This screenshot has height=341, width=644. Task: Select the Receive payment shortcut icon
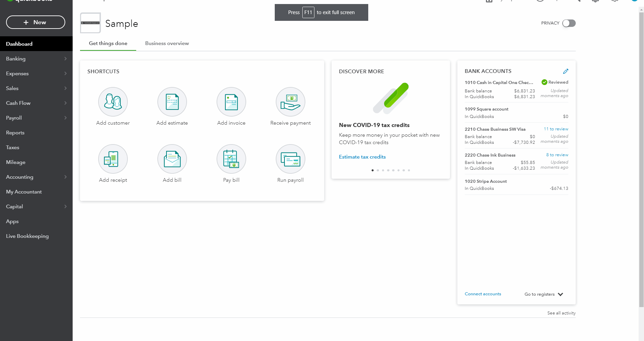click(x=291, y=102)
